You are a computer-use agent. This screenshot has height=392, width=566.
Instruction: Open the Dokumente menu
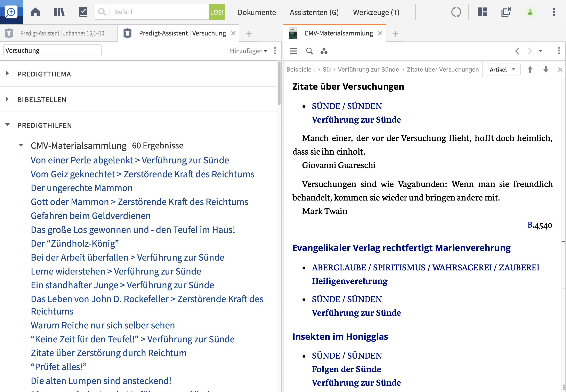coord(257,12)
